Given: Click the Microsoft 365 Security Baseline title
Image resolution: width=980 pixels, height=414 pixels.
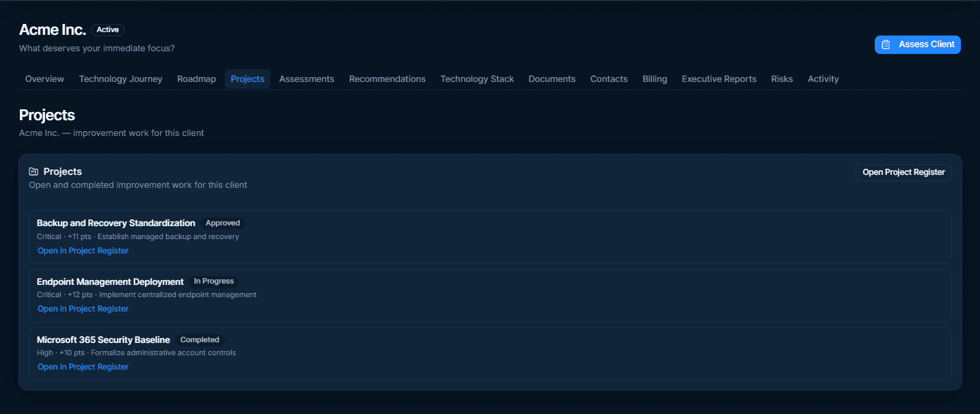Looking at the screenshot, I should click(x=103, y=340).
